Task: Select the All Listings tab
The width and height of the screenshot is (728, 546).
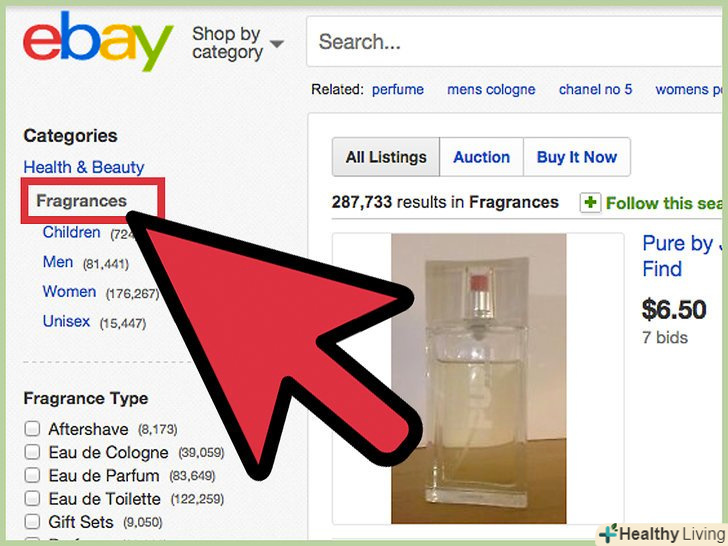Action: (x=386, y=157)
